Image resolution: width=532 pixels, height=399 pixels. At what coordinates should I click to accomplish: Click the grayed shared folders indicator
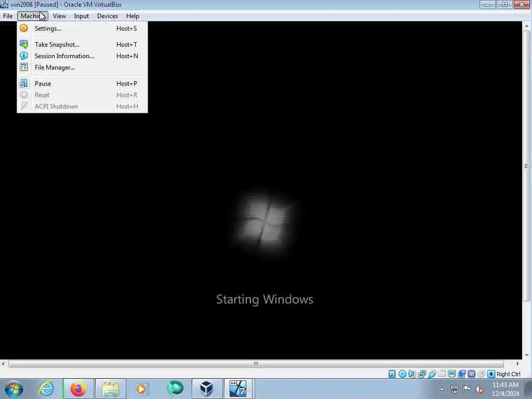(x=442, y=374)
